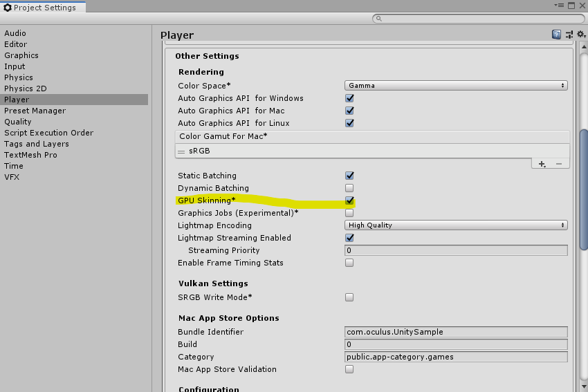Toggle Auto Graphics API for Mac
The image size is (588, 392).
(349, 111)
